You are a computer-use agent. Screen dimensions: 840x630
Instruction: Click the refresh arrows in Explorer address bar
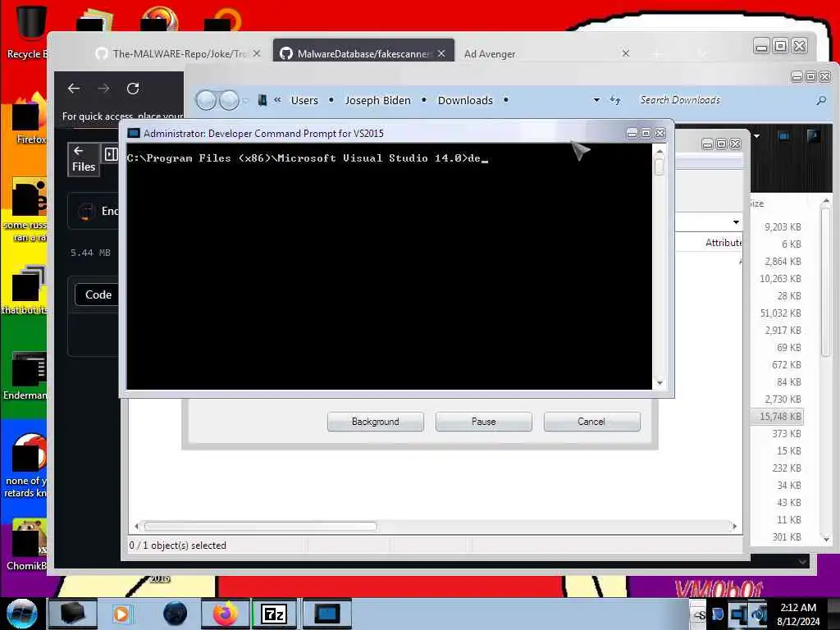pyautogui.click(x=615, y=100)
